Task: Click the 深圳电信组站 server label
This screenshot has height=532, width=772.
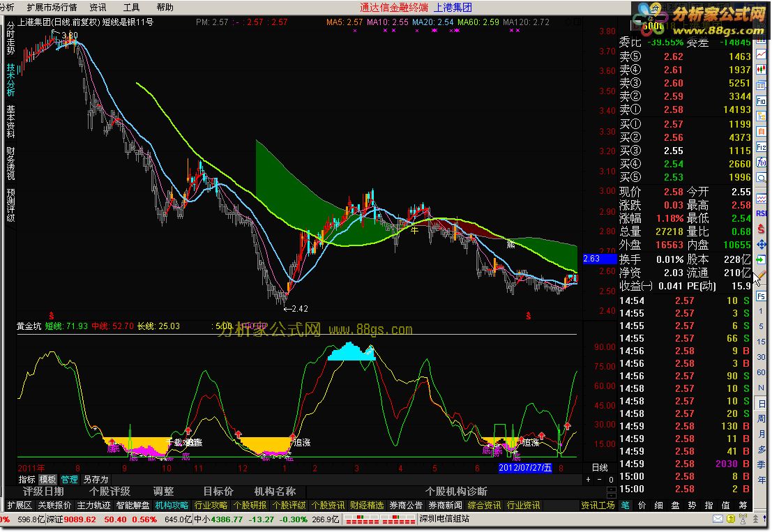Action: (445, 519)
